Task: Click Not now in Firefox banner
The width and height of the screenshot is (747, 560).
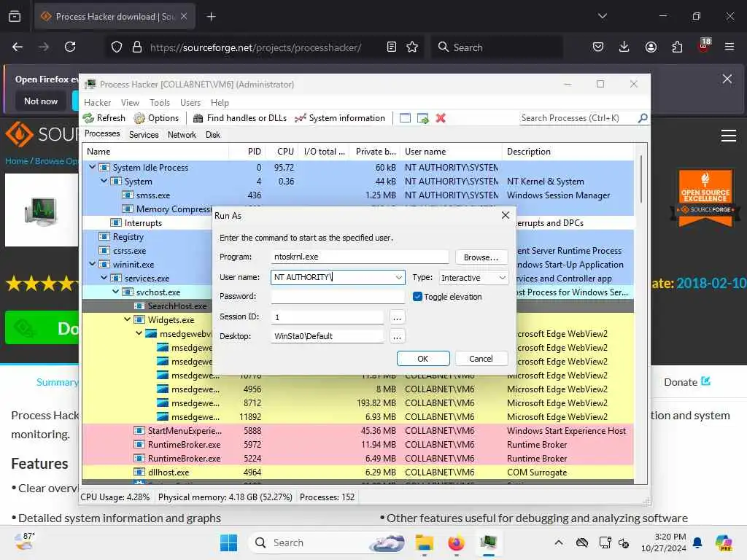Action: 41,101
